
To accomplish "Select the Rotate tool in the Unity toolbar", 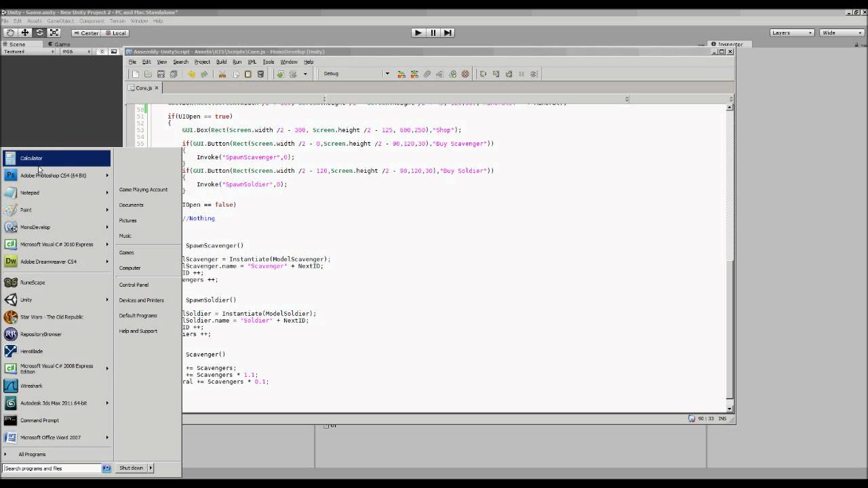I will pyautogui.click(x=39, y=33).
